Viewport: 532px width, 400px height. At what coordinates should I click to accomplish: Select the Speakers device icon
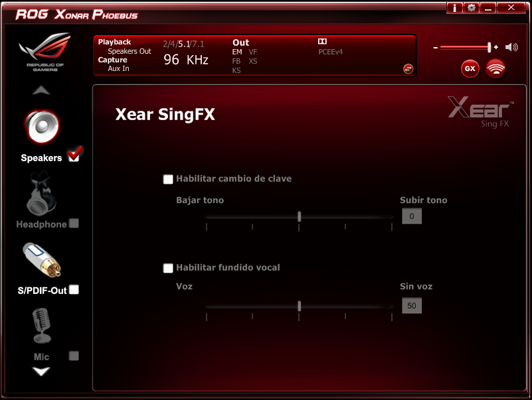pyautogui.click(x=42, y=127)
